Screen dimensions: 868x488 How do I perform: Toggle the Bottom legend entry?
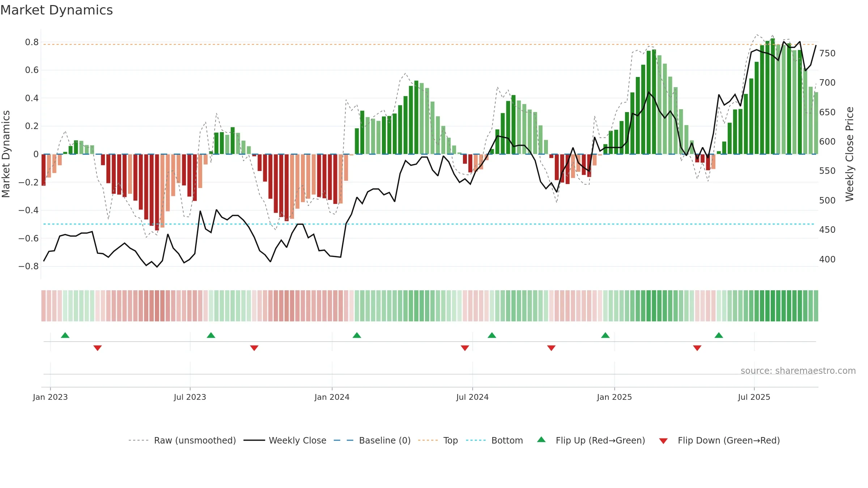pos(494,440)
